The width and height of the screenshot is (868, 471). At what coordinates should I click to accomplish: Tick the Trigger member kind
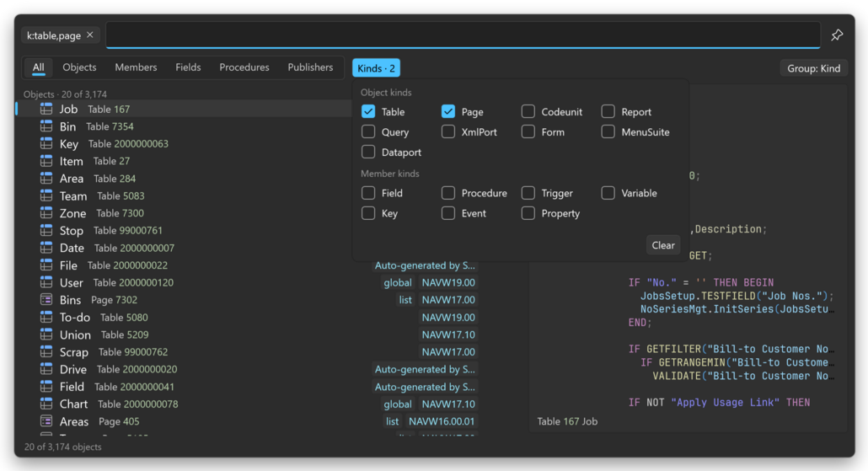click(528, 193)
